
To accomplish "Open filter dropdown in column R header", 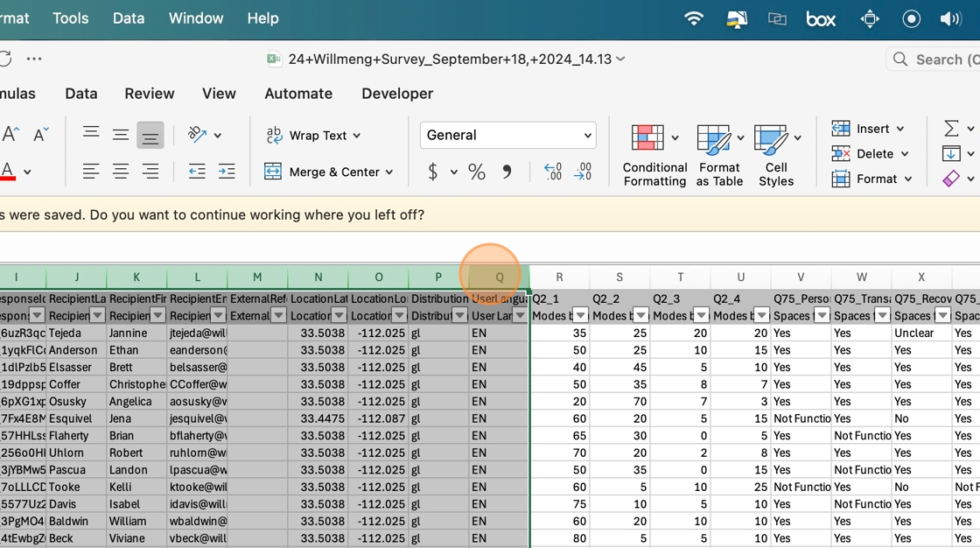I will point(581,316).
